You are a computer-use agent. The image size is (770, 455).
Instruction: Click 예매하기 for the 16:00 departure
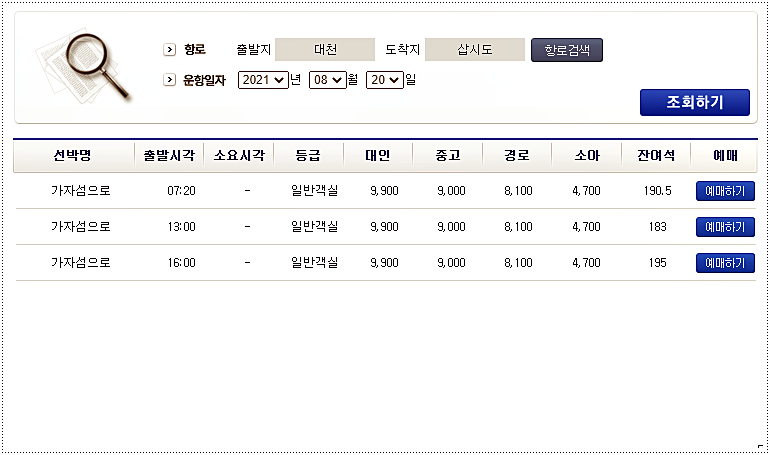click(725, 263)
